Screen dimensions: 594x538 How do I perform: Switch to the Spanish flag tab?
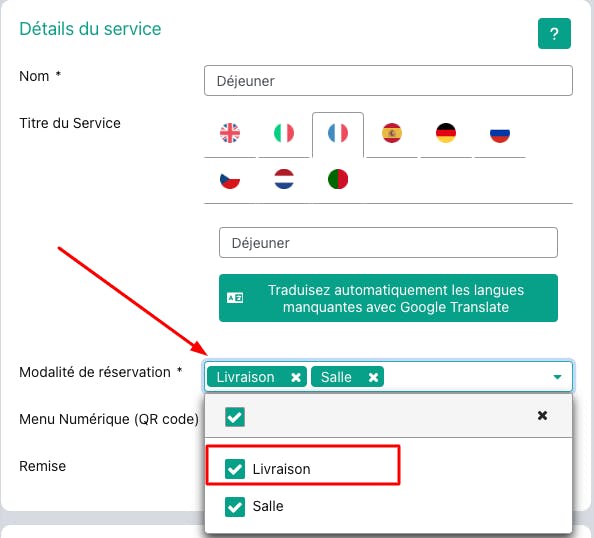pos(392,133)
